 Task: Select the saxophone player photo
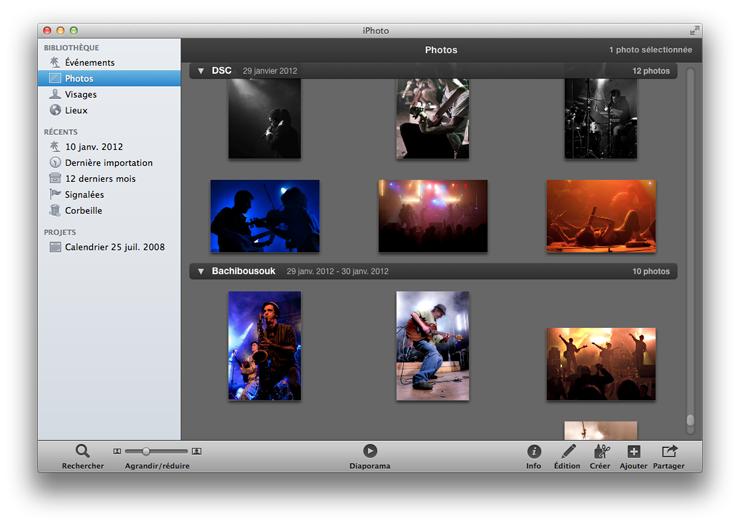point(264,346)
